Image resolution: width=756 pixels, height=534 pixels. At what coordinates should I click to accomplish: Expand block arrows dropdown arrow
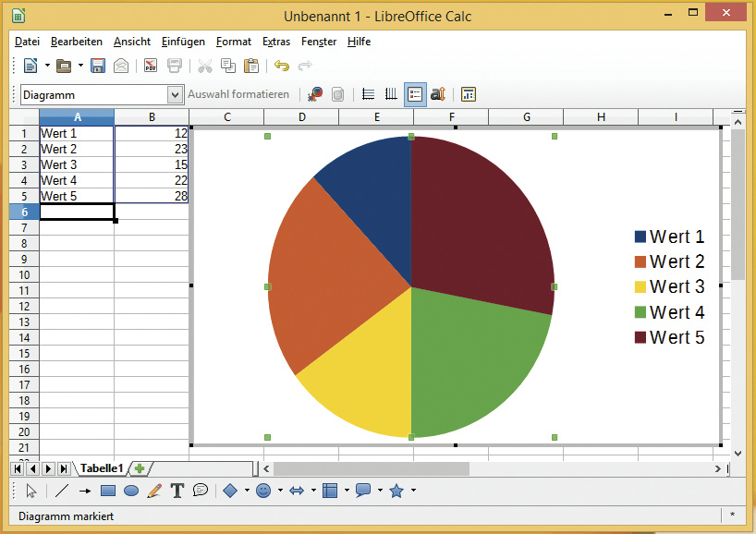tap(313, 491)
